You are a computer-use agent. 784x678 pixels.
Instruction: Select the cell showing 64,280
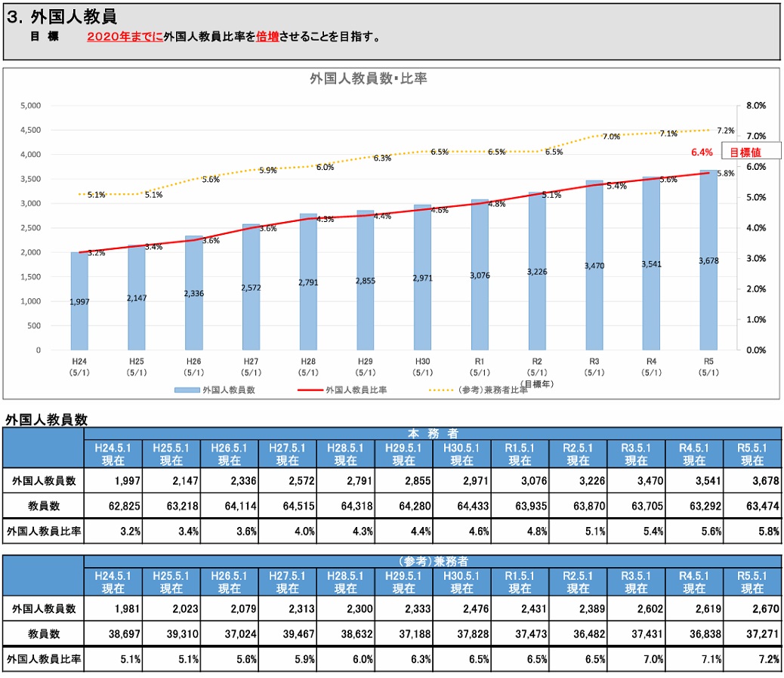[403, 506]
